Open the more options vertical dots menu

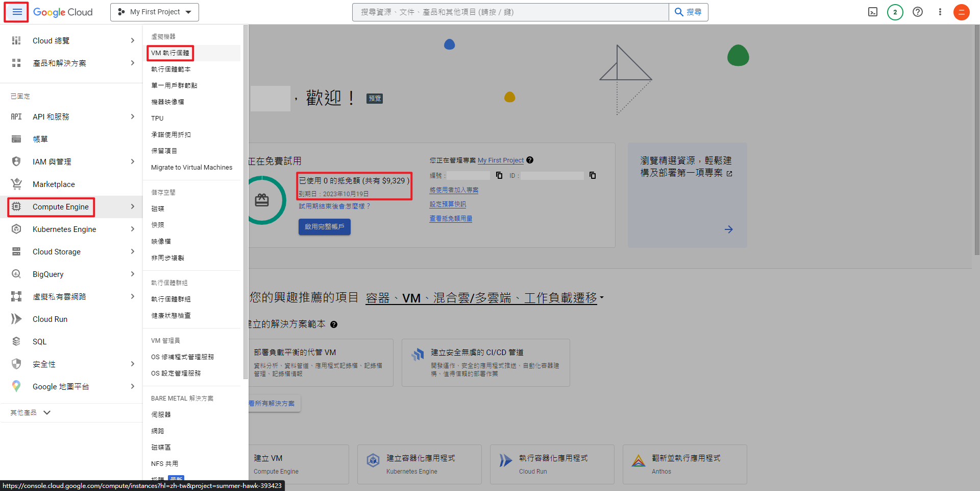click(940, 12)
